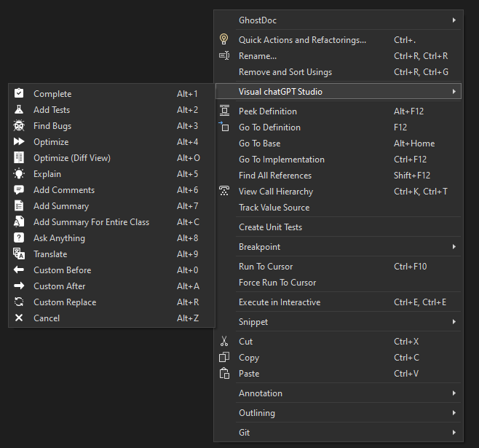The image size is (479, 448).
Task: Click the Peek Definition icon
Action: tap(224, 111)
